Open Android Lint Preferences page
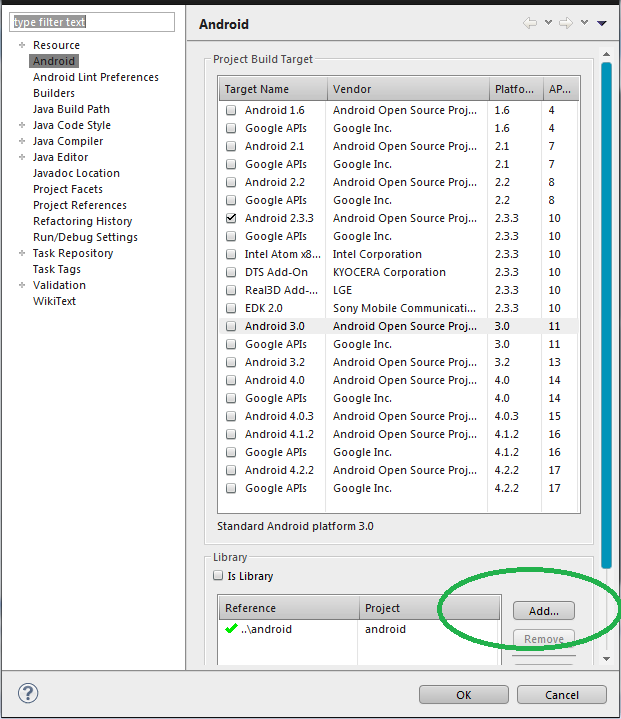 (x=95, y=77)
